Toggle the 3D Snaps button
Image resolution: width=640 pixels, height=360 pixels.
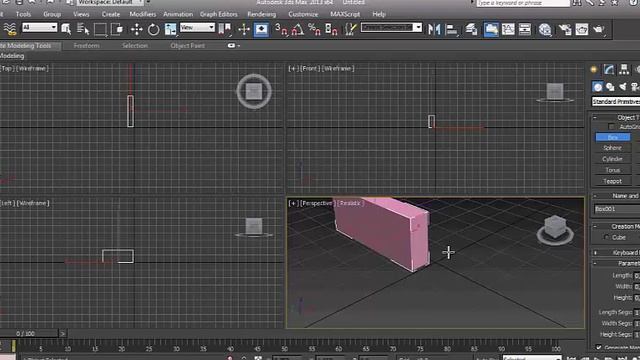point(281,29)
